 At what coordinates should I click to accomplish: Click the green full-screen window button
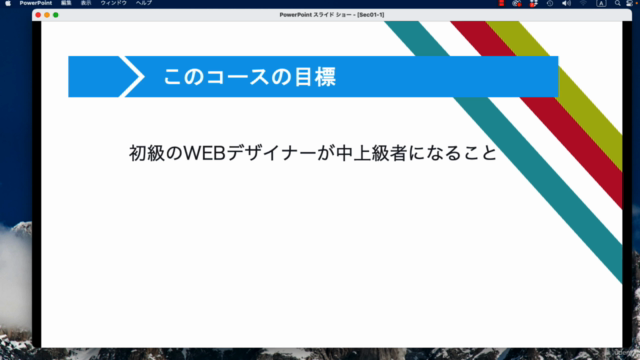(56, 15)
